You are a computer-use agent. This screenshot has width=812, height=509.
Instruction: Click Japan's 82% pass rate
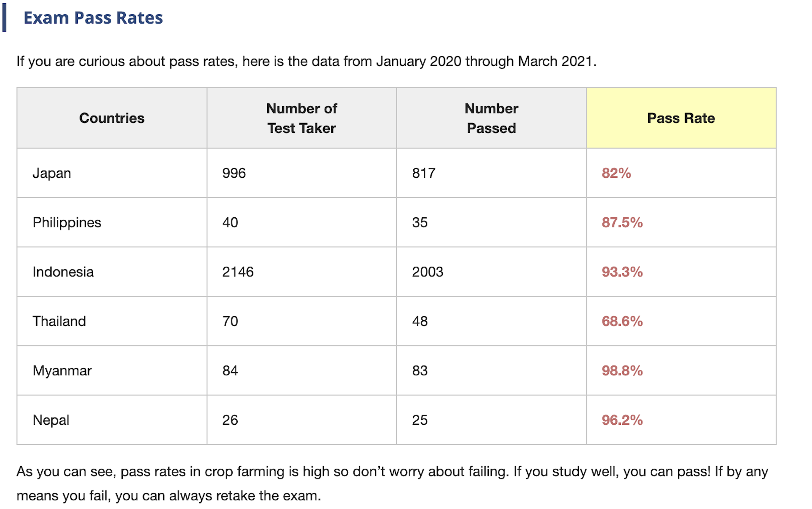[616, 173]
